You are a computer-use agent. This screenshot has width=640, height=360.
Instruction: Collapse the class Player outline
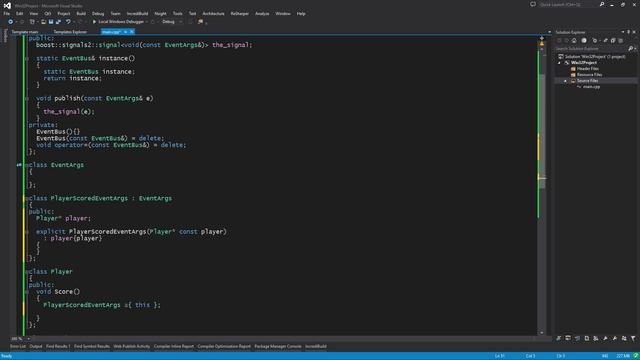pyautogui.click(x=27, y=272)
